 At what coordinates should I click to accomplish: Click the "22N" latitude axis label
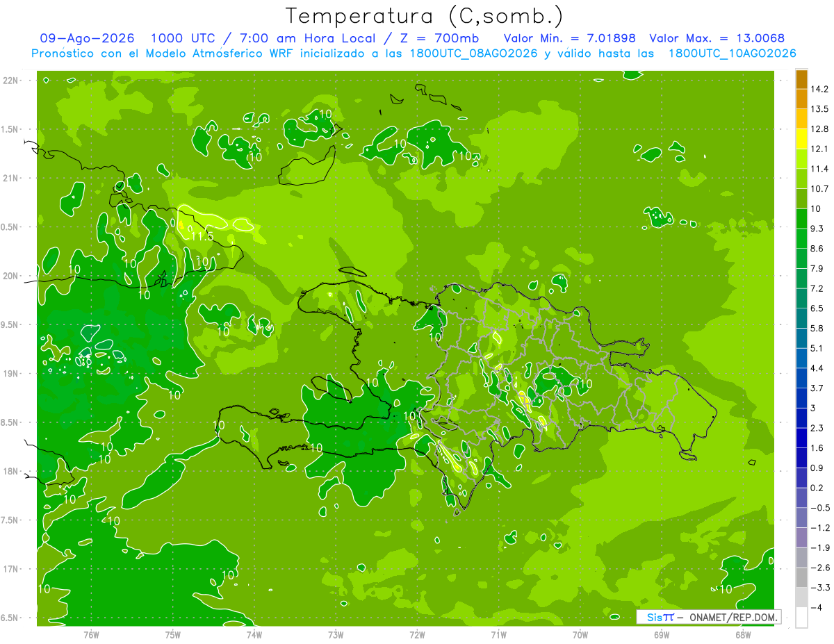click(x=12, y=81)
